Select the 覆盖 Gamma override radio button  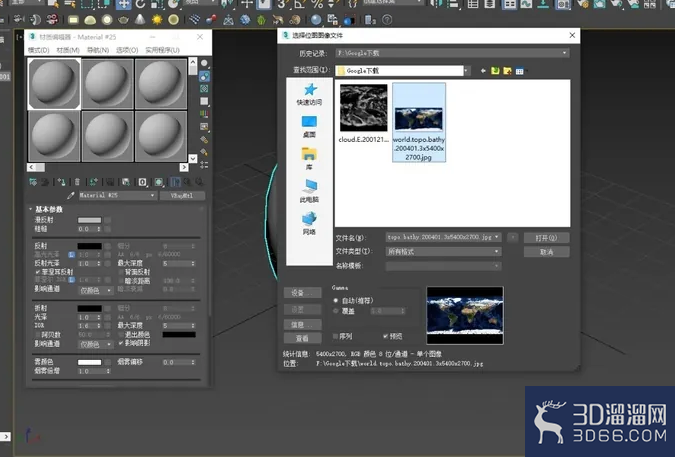pos(336,311)
